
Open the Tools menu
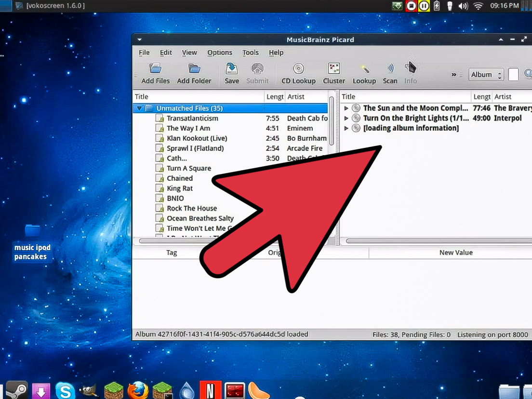tap(250, 53)
